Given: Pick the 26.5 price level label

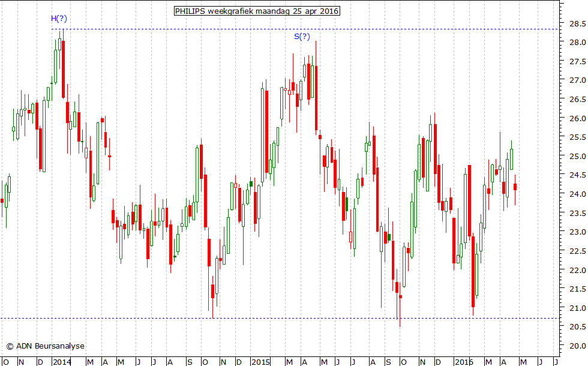Looking at the screenshot, I should point(577,100).
